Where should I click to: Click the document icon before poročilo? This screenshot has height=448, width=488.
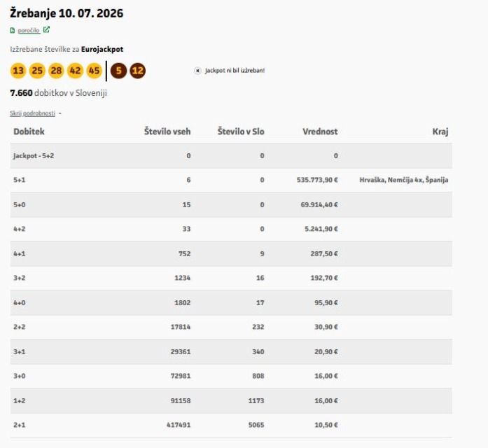tap(13, 30)
